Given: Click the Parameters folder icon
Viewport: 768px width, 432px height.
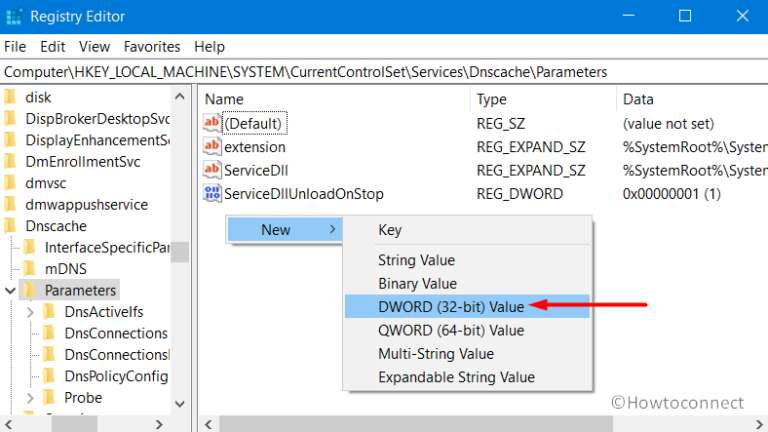Looking at the screenshot, I should pos(30,290).
